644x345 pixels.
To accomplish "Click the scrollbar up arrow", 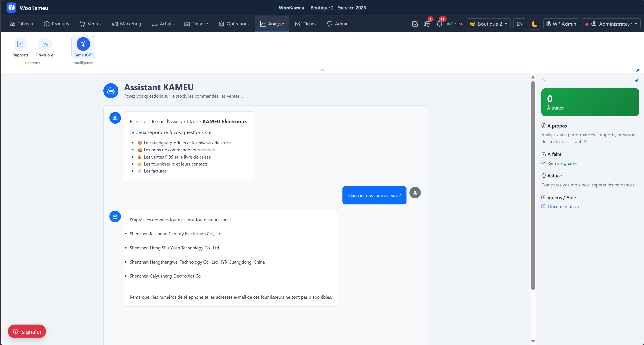I will (533, 77).
